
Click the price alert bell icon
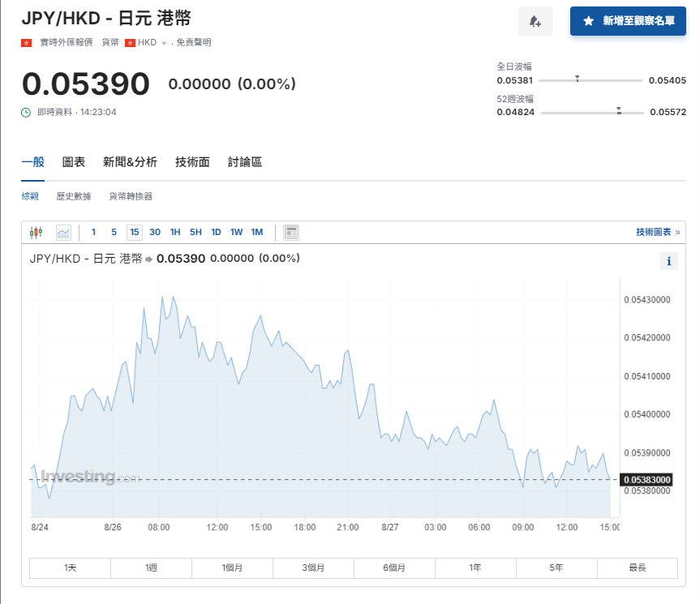click(x=535, y=21)
